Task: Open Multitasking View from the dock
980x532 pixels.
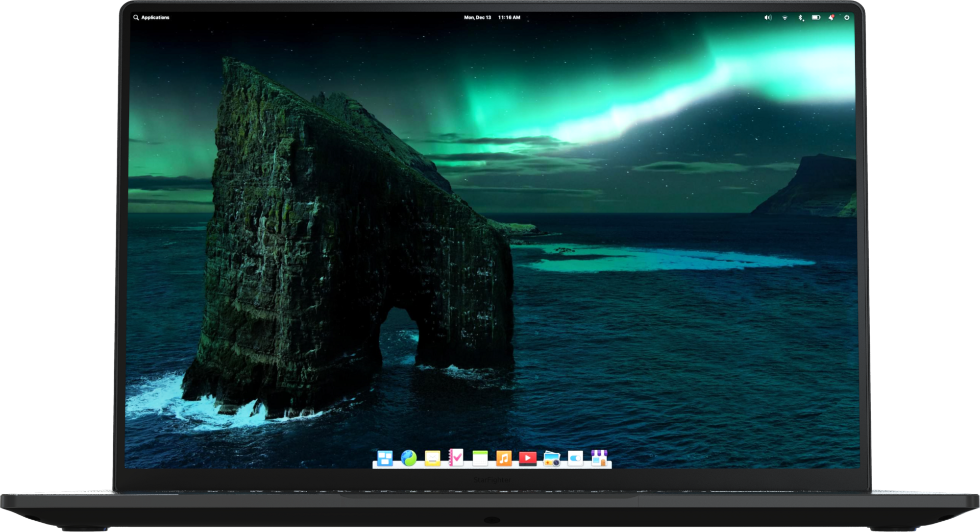Action: pos(385,459)
